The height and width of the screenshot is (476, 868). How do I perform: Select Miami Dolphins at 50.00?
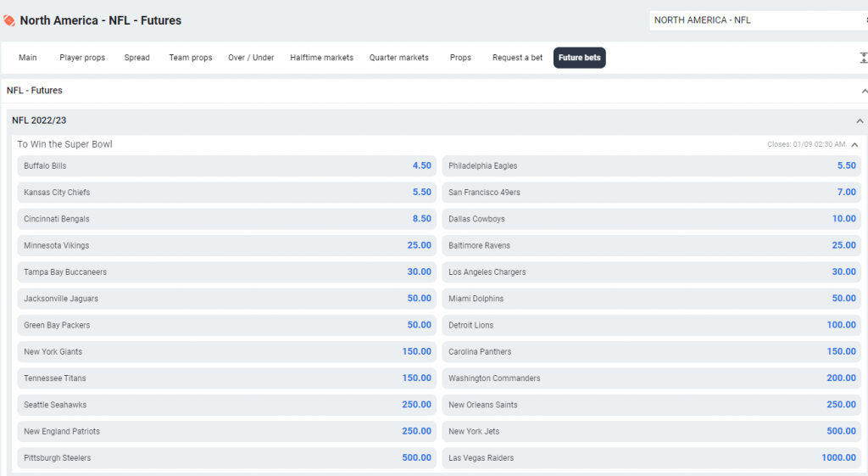click(x=652, y=299)
